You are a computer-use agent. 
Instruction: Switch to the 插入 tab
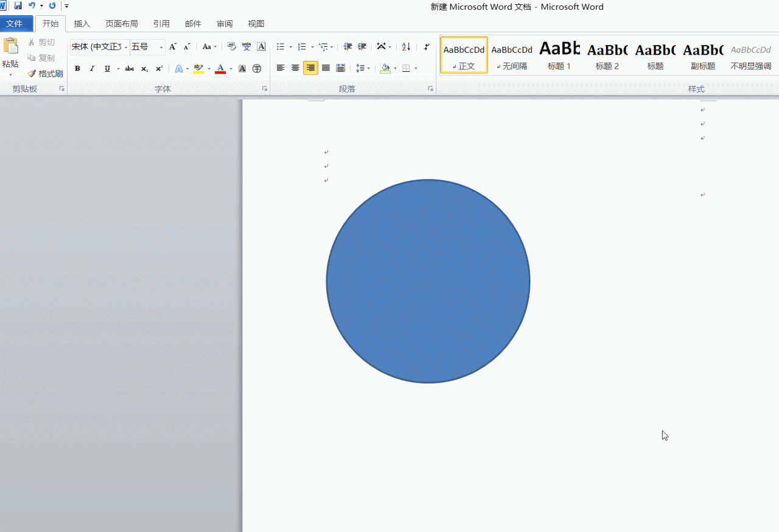pyautogui.click(x=82, y=24)
